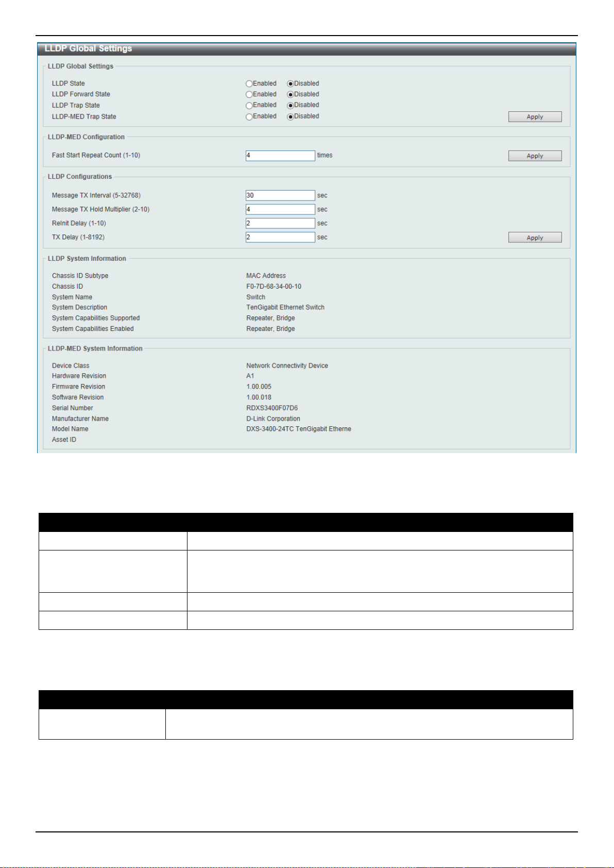Image resolution: width=614 pixels, height=868 pixels.
Task: Click the 'LLDP-MED Configuration' section heading
Action: point(86,137)
